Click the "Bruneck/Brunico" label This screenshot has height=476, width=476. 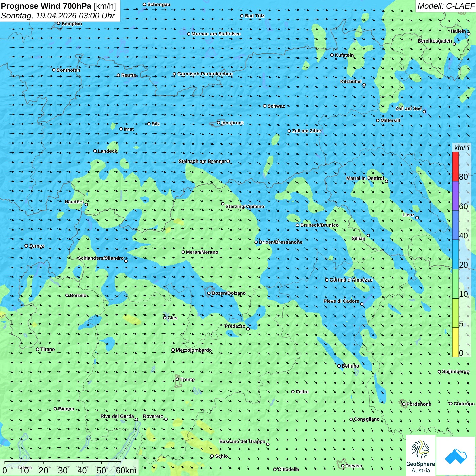[319, 225]
